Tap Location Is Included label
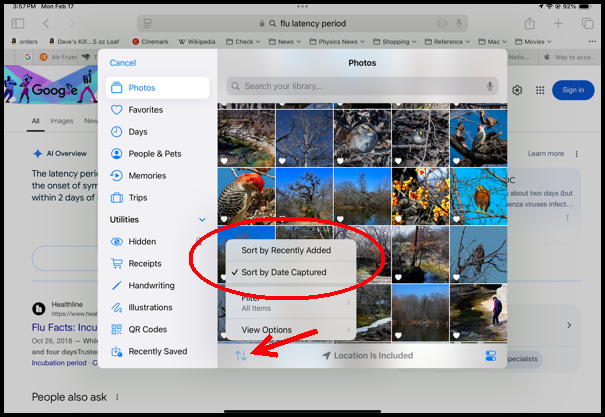 tap(368, 356)
